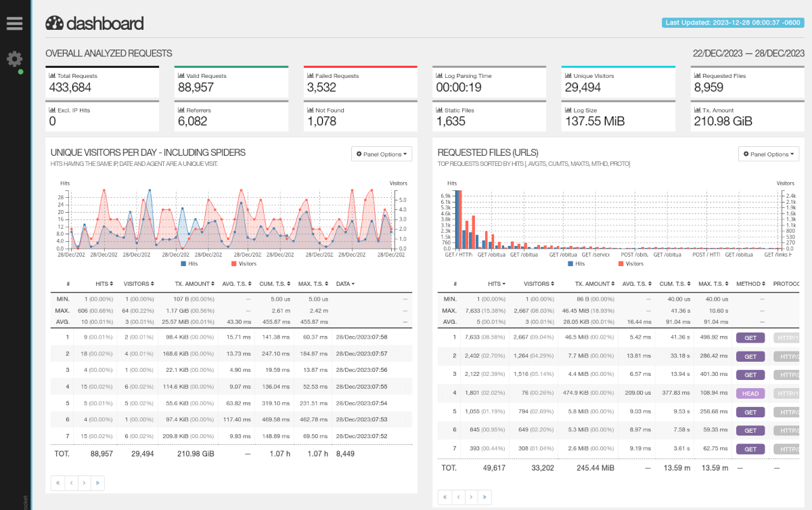This screenshot has width=812, height=510.
Task: Click the chart icon beside Log Parsing Time
Action: point(439,76)
